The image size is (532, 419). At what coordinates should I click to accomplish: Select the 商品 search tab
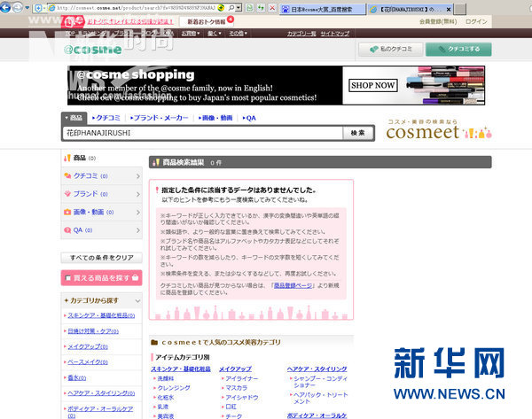click(x=74, y=118)
